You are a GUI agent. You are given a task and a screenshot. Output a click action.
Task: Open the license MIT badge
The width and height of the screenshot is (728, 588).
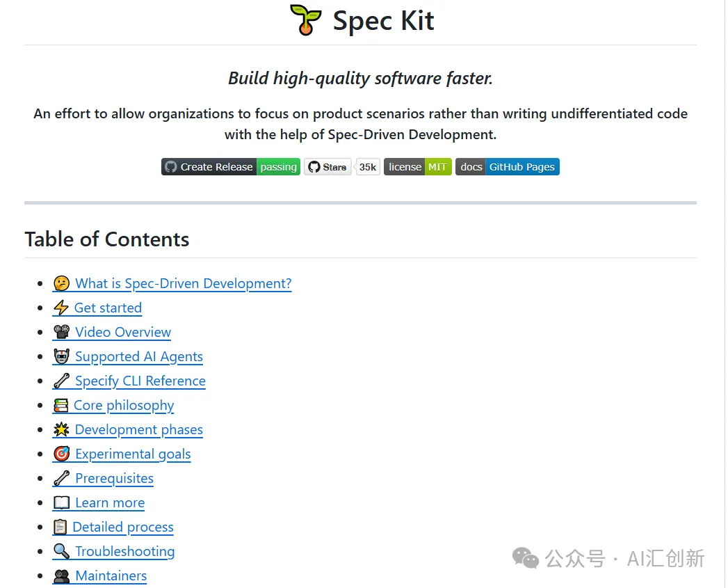[417, 167]
